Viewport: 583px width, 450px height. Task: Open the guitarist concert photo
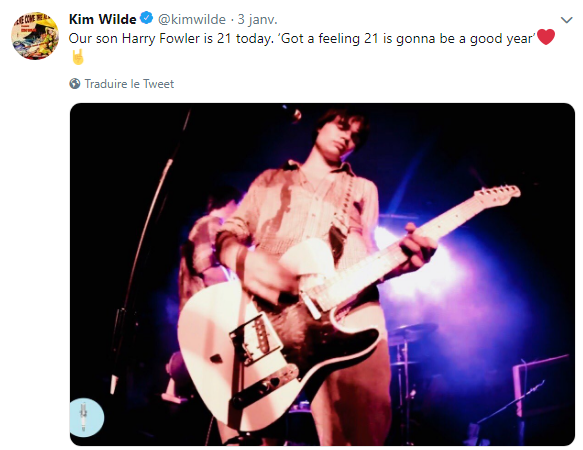[x=322, y=274]
